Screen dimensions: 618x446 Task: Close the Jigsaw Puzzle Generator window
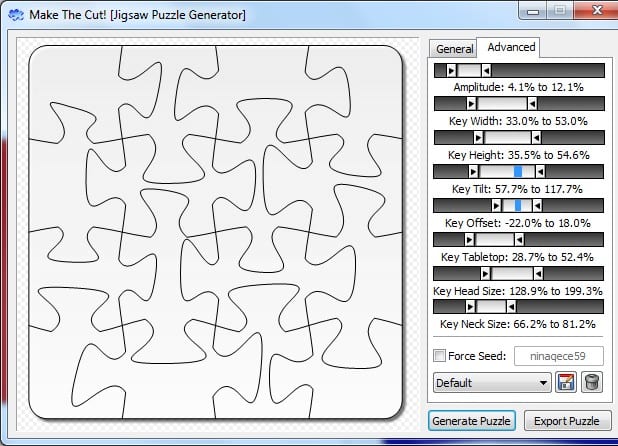click(x=597, y=10)
